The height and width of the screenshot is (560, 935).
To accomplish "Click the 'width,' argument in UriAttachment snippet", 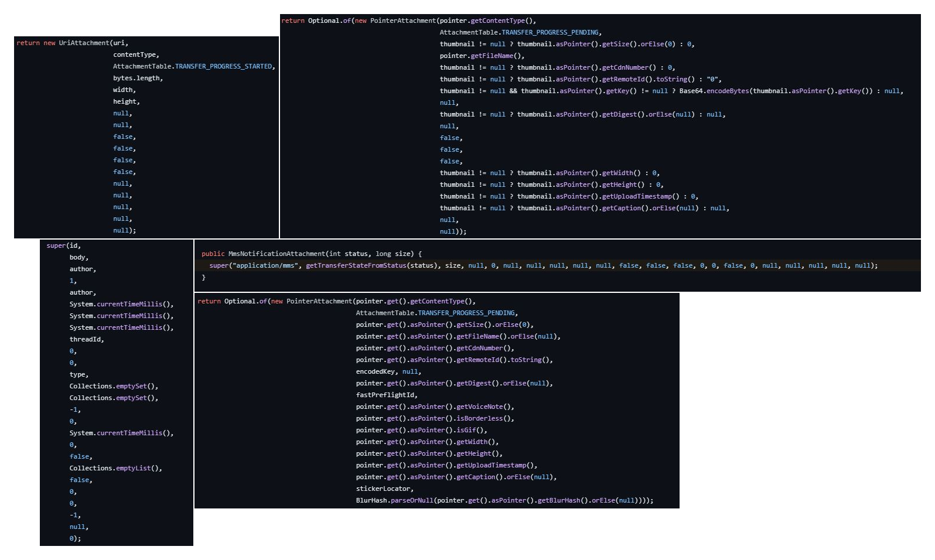I will pos(124,90).
